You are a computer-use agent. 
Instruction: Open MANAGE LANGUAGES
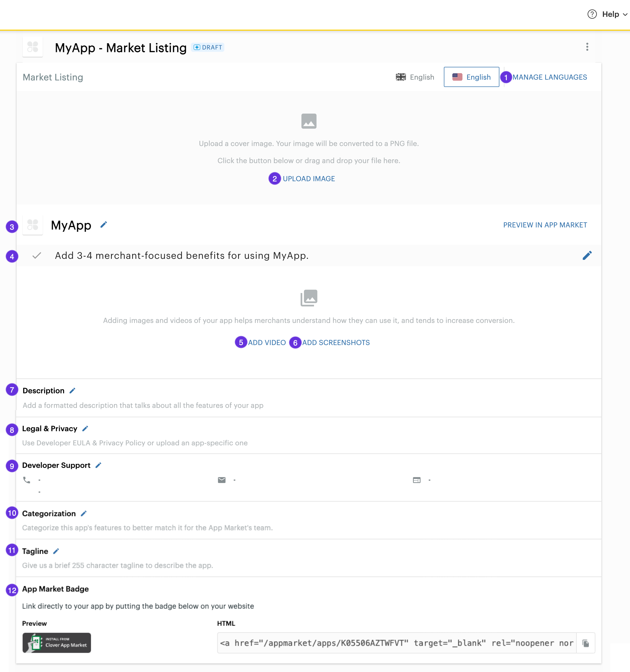point(550,77)
